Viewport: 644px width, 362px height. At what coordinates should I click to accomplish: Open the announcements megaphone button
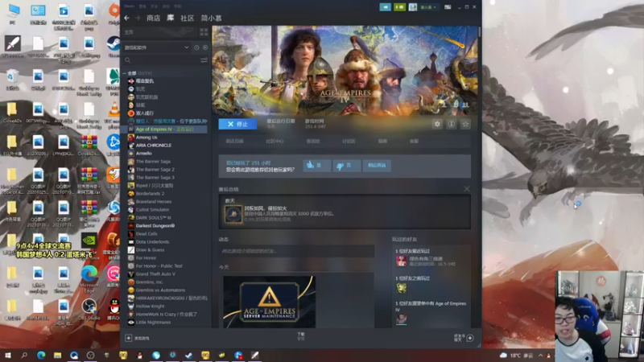coord(386,7)
